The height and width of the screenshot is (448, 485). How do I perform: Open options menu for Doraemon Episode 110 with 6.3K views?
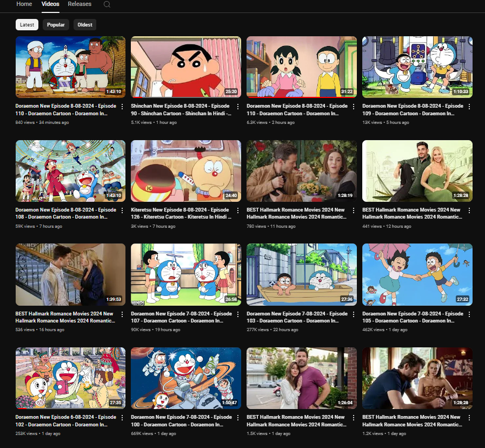coord(354,107)
